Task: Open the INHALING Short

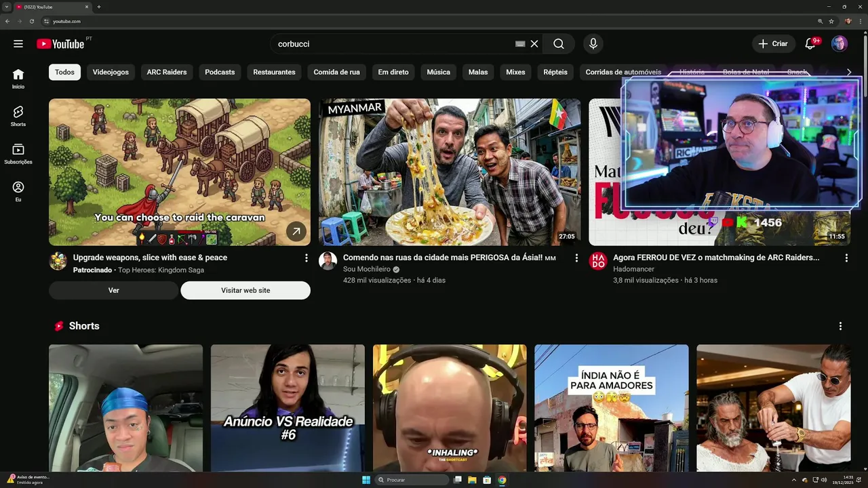Action: tap(450, 408)
